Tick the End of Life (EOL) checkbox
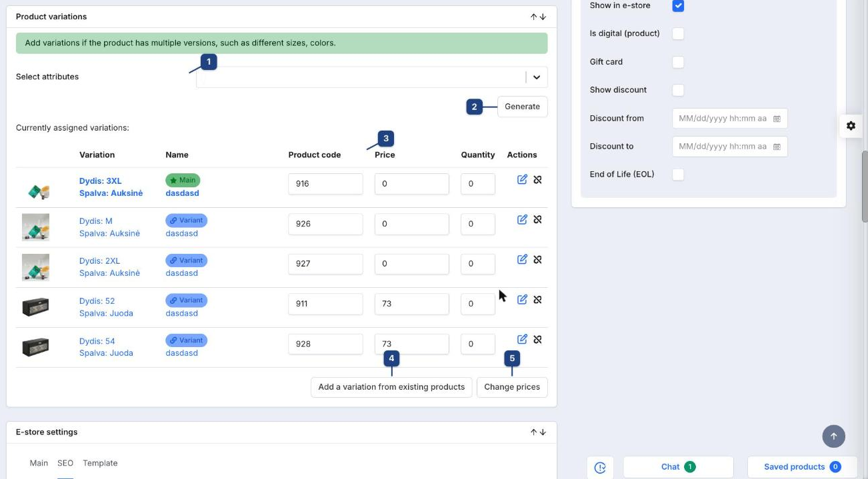 point(678,175)
